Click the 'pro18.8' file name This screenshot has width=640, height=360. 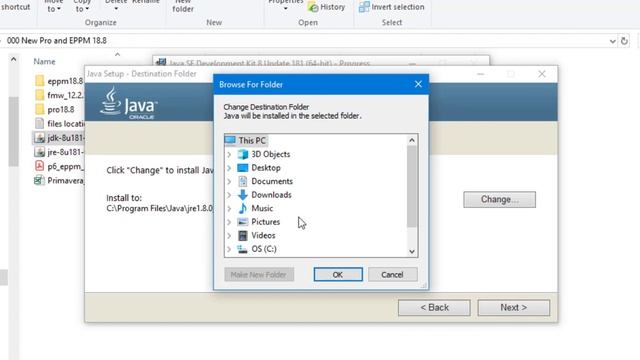tap(61, 109)
